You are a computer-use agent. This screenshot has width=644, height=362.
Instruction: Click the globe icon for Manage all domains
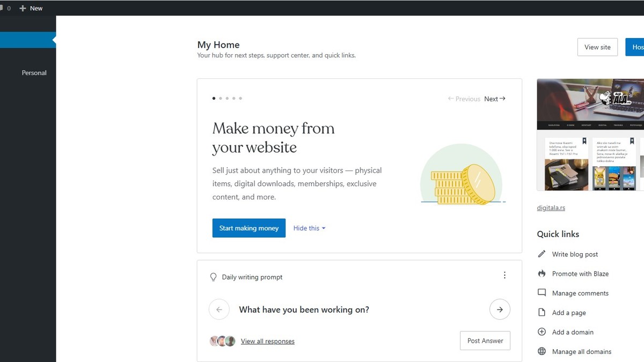pyautogui.click(x=541, y=352)
